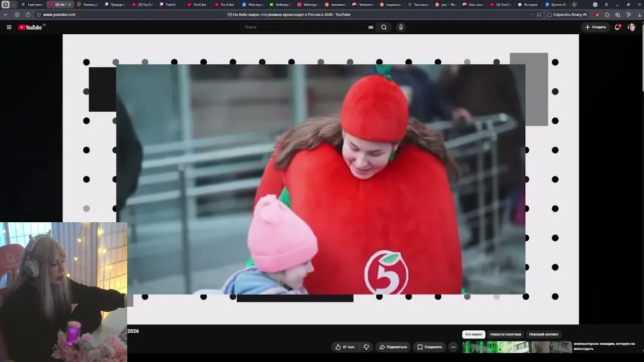Click the magnifier search button
Image resolution: width=644 pixels, height=362 pixels.
[384, 27]
